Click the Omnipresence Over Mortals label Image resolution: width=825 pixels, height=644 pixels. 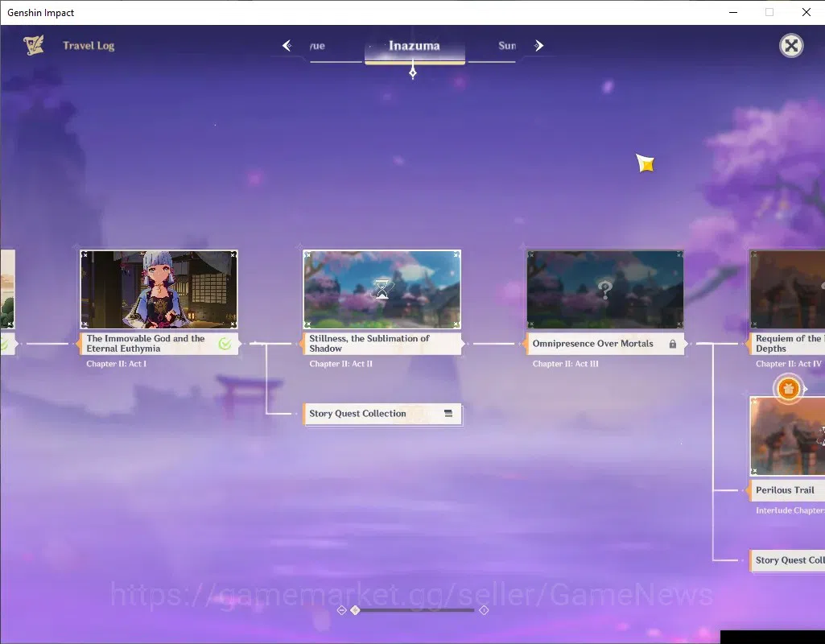(x=605, y=344)
